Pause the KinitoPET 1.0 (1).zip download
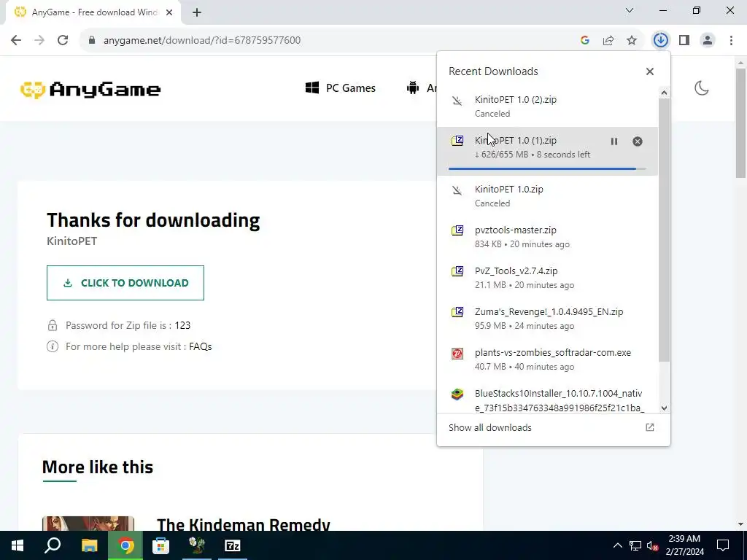The width and height of the screenshot is (747, 560). [614, 141]
